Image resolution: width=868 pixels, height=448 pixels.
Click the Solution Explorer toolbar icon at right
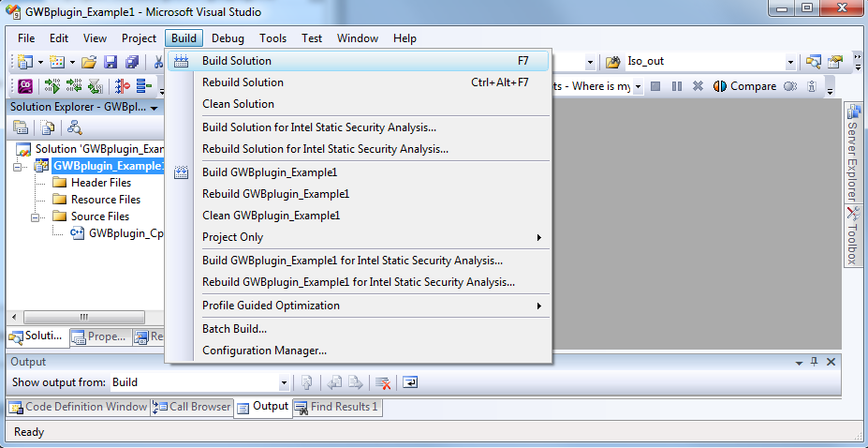pyautogui.click(x=813, y=62)
